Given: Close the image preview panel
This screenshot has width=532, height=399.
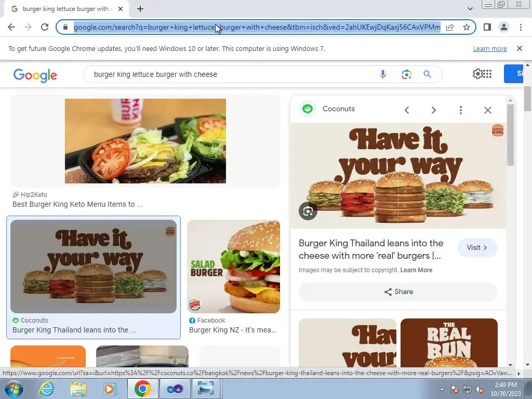Looking at the screenshot, I should click(x=487, y=110).
